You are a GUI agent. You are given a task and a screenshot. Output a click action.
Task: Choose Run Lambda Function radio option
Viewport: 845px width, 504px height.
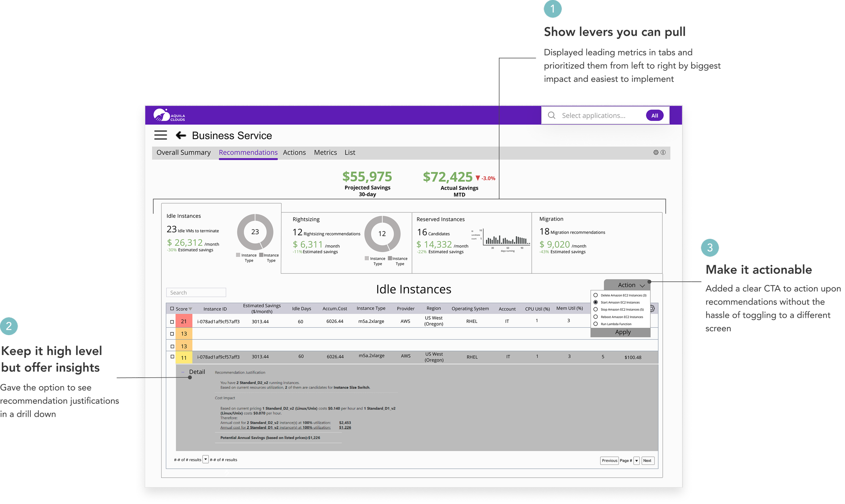pos(596,324)
